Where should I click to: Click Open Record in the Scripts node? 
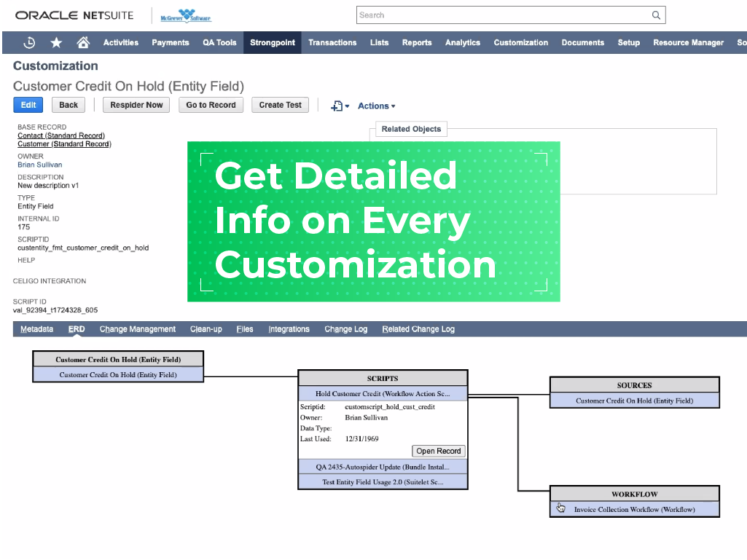(438, 451)
